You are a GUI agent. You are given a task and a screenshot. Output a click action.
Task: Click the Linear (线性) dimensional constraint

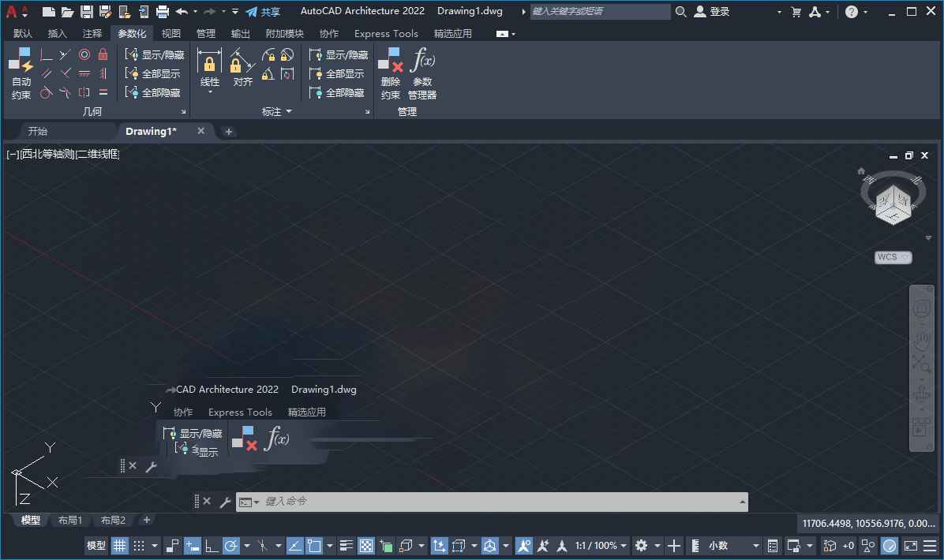point(209,67)
